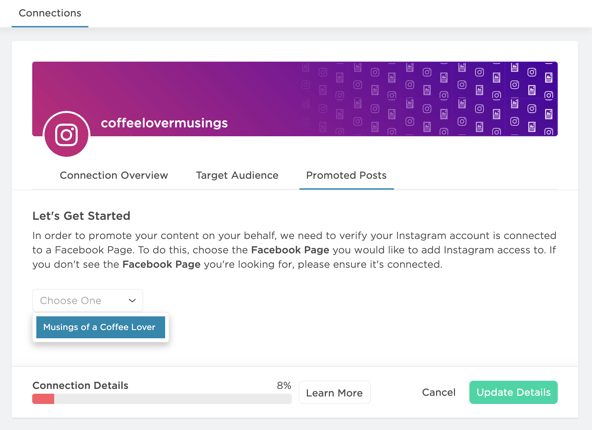Click the Connection Details progress bar
The height and width of the screenshot is (430, 592).
(x=162, y=399)
